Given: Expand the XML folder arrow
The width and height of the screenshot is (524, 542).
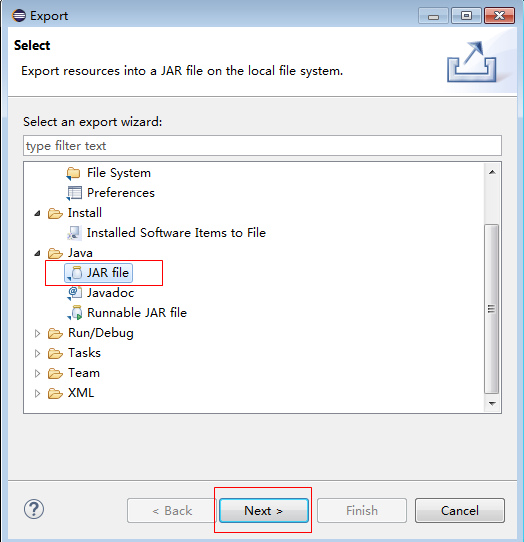Looking at the screenshot, I should (x=37, y=393).
